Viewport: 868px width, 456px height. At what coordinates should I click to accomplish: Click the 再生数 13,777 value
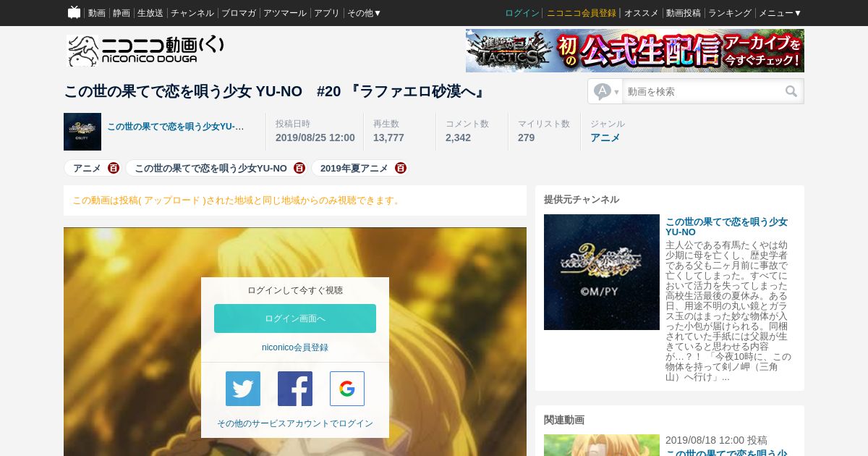388,138
